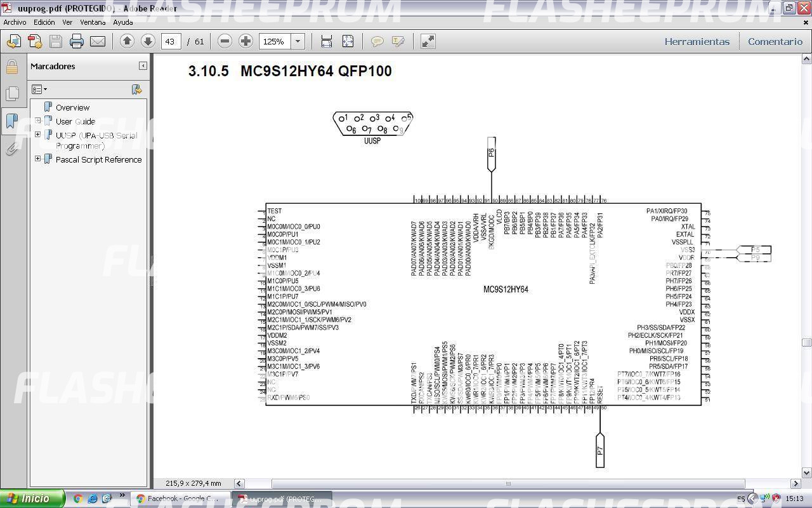Click the zoom out minus button
The width and height of the screenshot is (812, 508).
point(225,41)
